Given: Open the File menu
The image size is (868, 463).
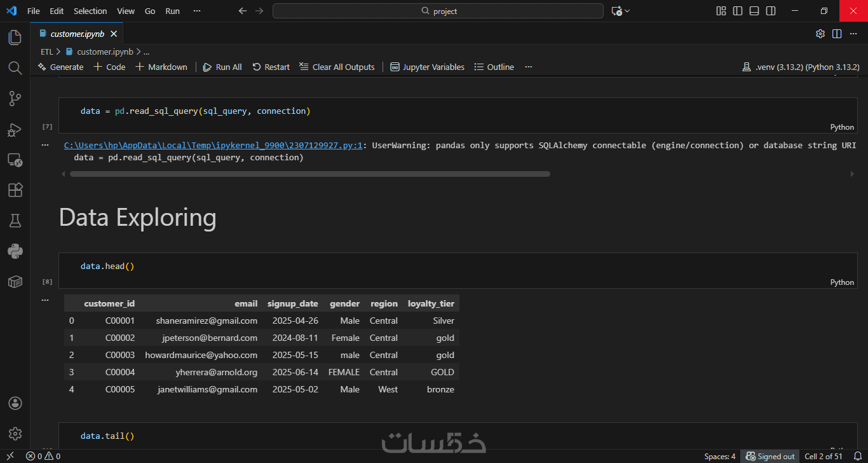Looking at the screenshot, I should (34, 11).
